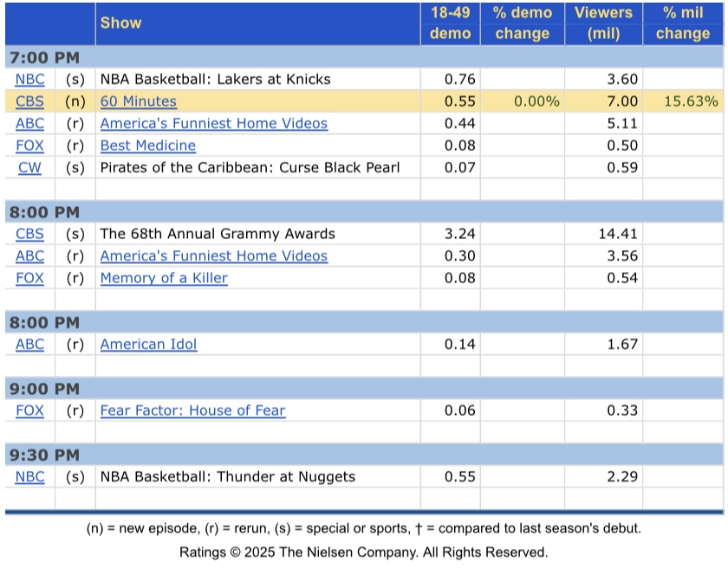This screenshot has height=575, width=728.
Task: Open ABC network link in the 5.11 viewers row
Action: coord(29,124)
